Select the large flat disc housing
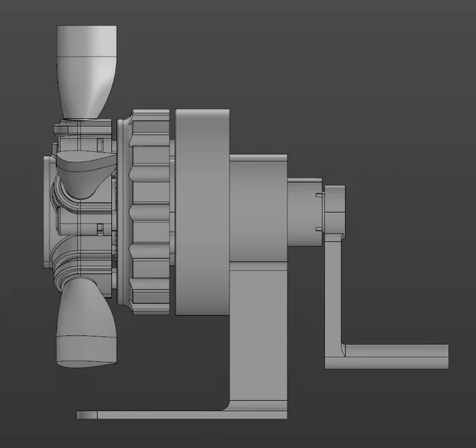 point(202,212)
